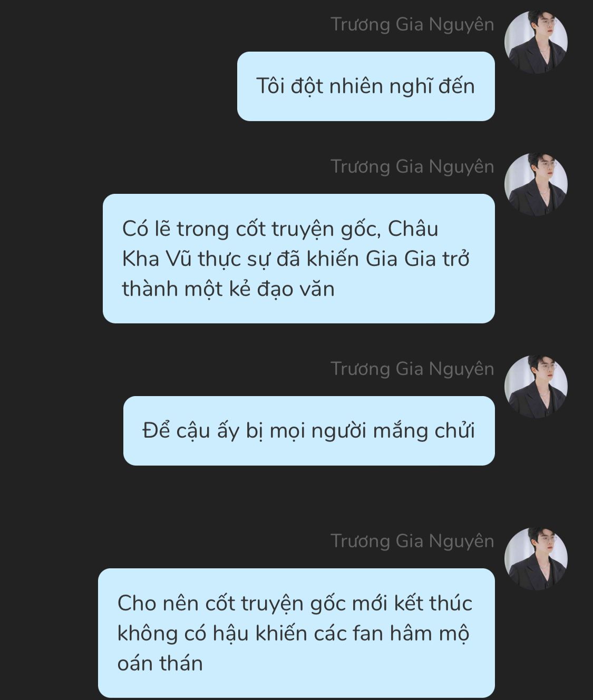This screenshot has width=593, height=700.
Task: Tap the "Tôi đột nhiên nghĩ đến" message bubble
Action: [366, 86]
